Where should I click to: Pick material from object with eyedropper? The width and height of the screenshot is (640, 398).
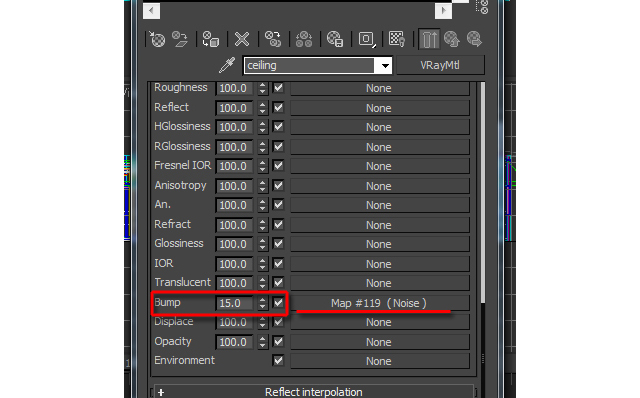click(x=227, y=65)
